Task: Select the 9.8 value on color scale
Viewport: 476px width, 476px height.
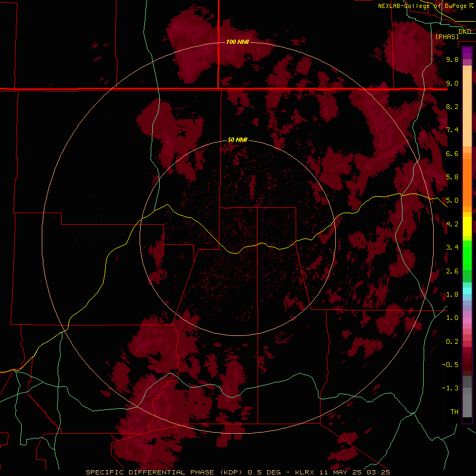Action: [x=452, y=59]
